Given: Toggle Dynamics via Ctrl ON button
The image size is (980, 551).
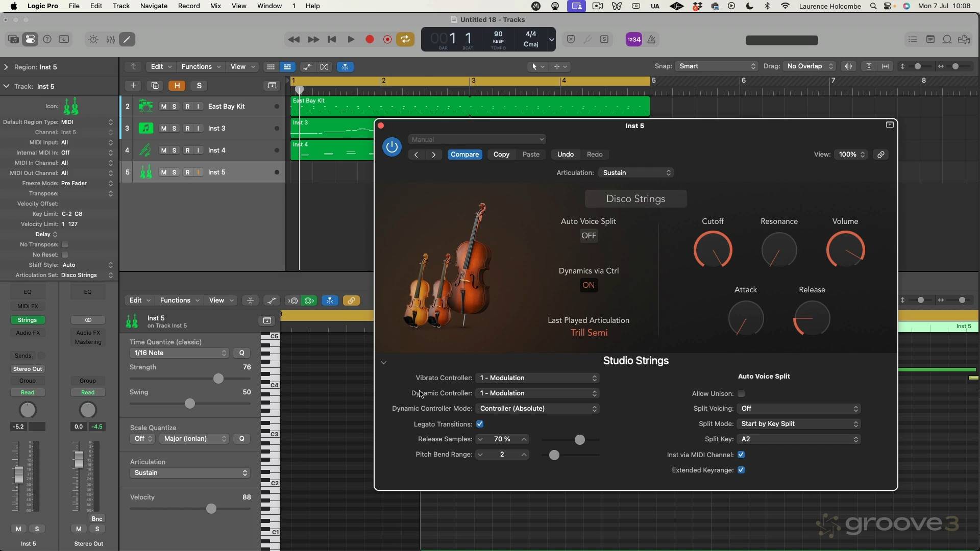Looking at the screenshot, I should point(589,285).
